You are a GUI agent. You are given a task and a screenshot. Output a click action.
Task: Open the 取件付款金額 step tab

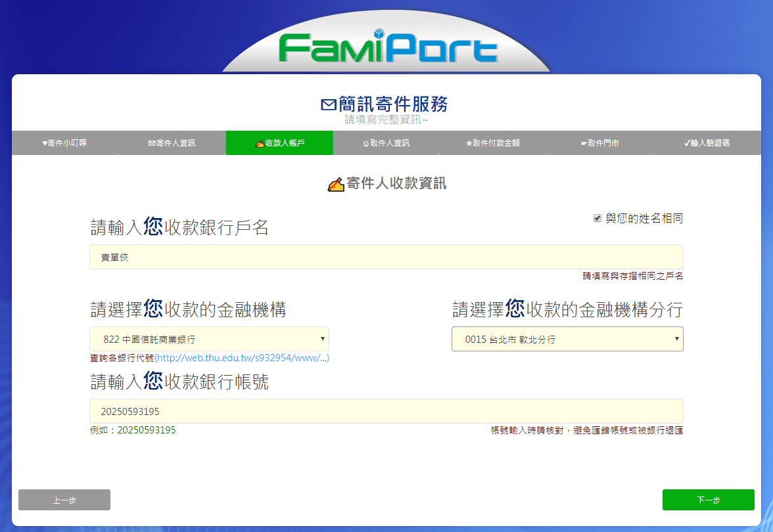(x=494, y=143)
